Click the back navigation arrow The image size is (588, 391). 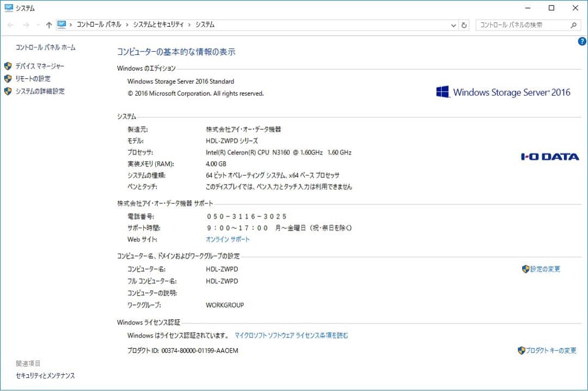(x=10, y=25)
